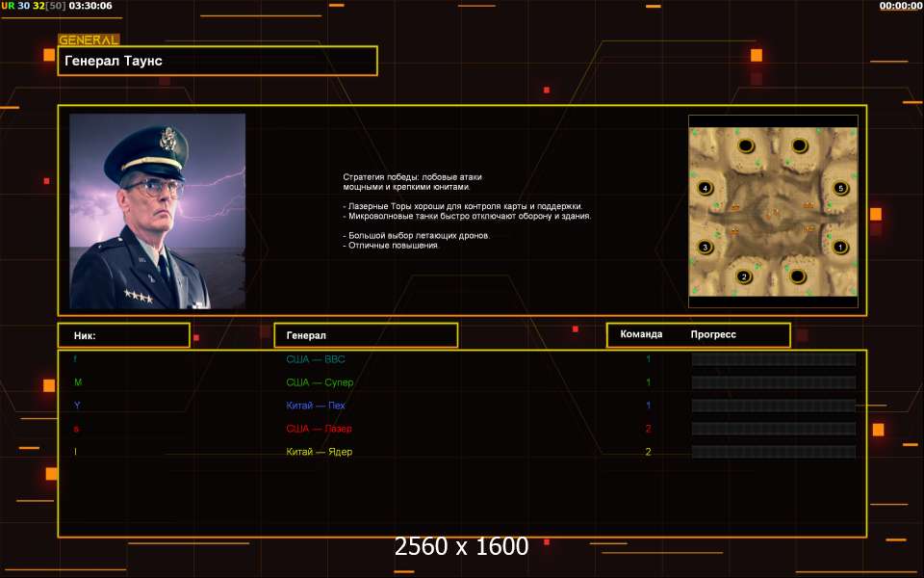Select the empty top-right start slot on minimap
This screenshot has height=578, width=924.
798,145
